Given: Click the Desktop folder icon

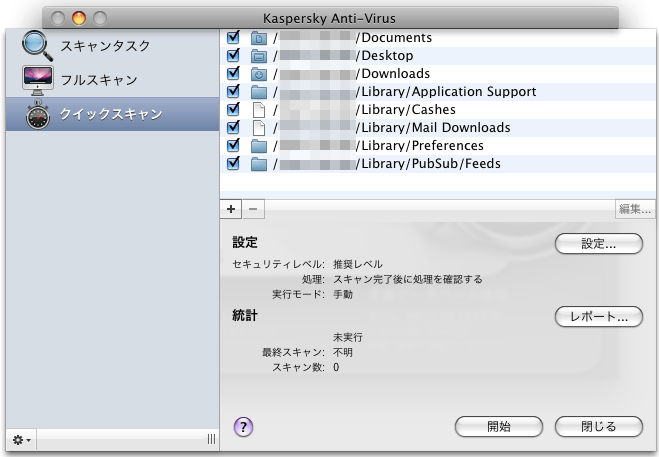Looking at the screenshot, I should 259,56.
